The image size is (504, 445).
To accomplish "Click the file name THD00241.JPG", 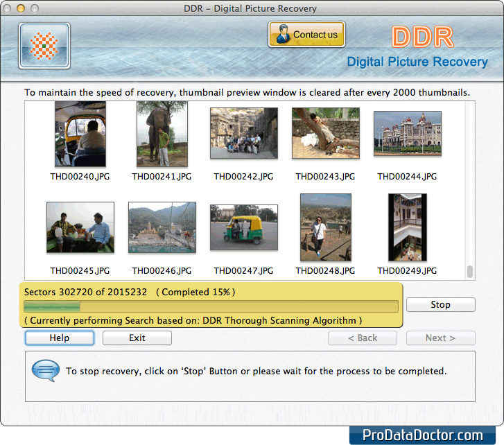I will coord(162,176).
